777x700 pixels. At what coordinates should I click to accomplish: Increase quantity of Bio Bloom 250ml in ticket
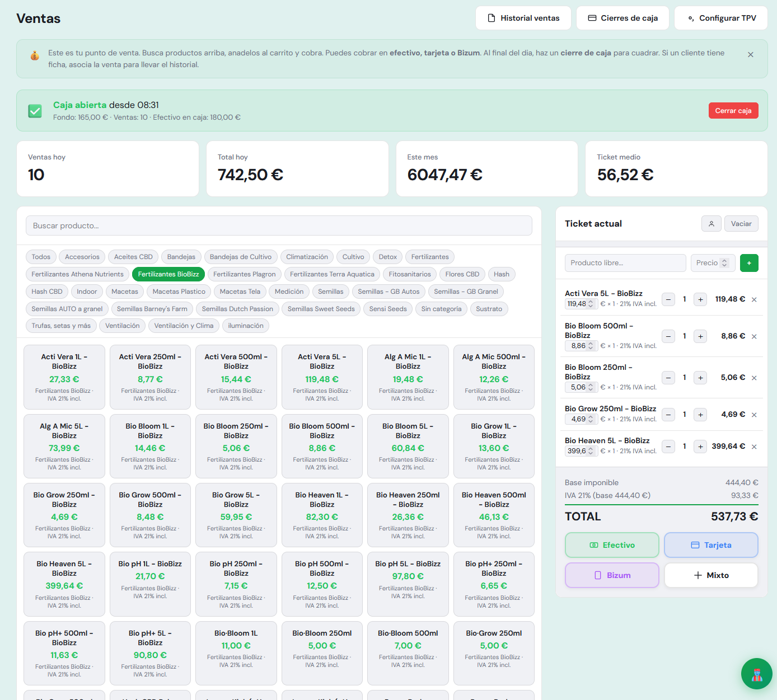[700, 378]
